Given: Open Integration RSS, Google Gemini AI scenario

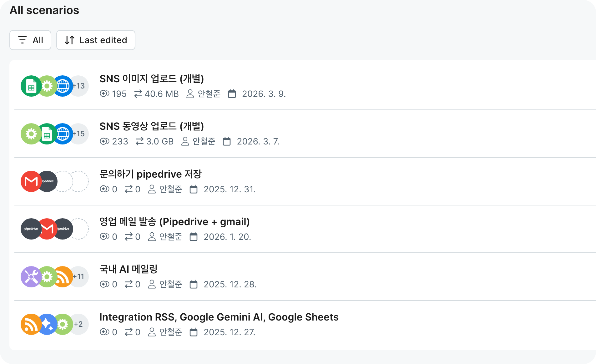Looking at the screenshot, I should [x=219, y=317].
